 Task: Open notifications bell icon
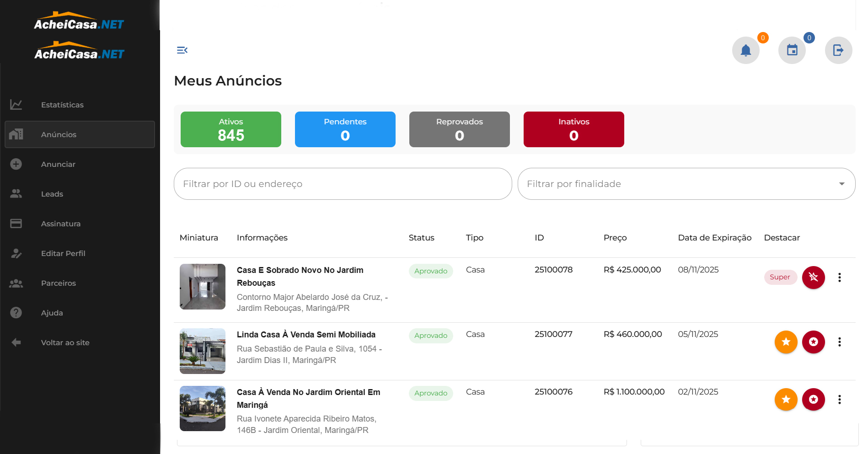click(x=745, y=50)
